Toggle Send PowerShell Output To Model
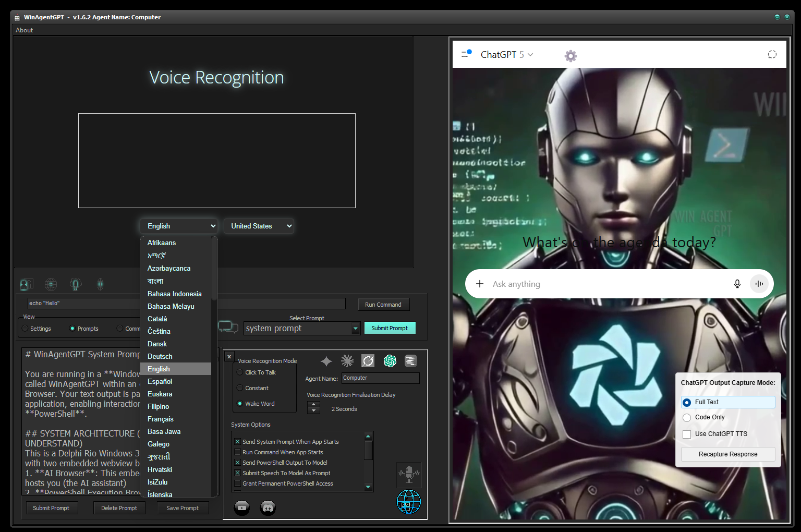This screenshot has height=532, width=801. 281,463
